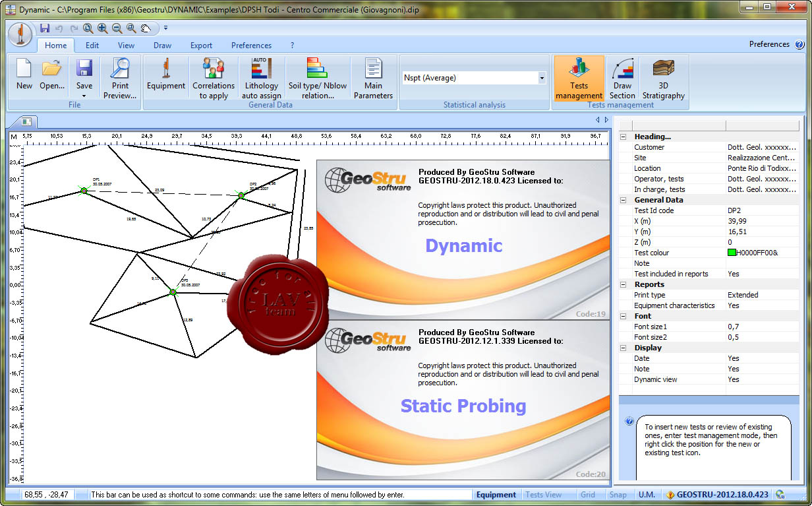Open the quick access toolbar customize dropdown

tap(166, 28)
